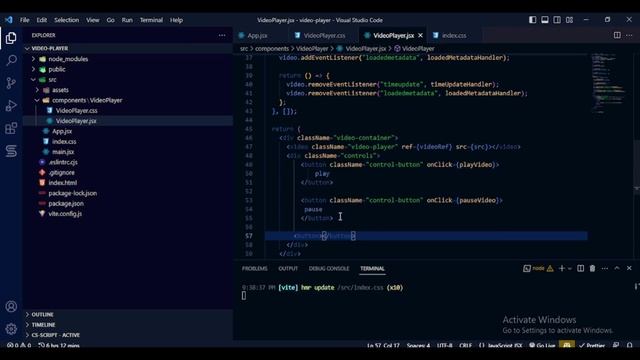Viewport: 640px width, 360px height.
Task: Open the Run menu
Action: (x=127, y=20)
